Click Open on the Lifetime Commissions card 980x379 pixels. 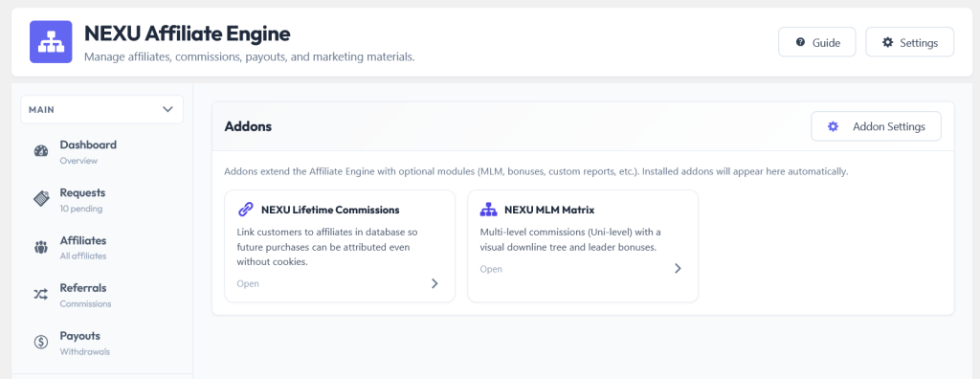coord(248,283)
